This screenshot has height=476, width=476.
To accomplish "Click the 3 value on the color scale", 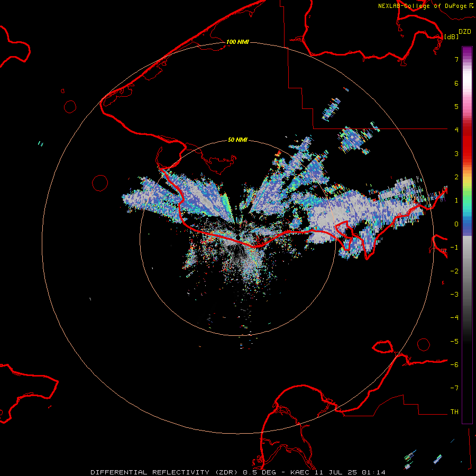I will click(456, 153).
